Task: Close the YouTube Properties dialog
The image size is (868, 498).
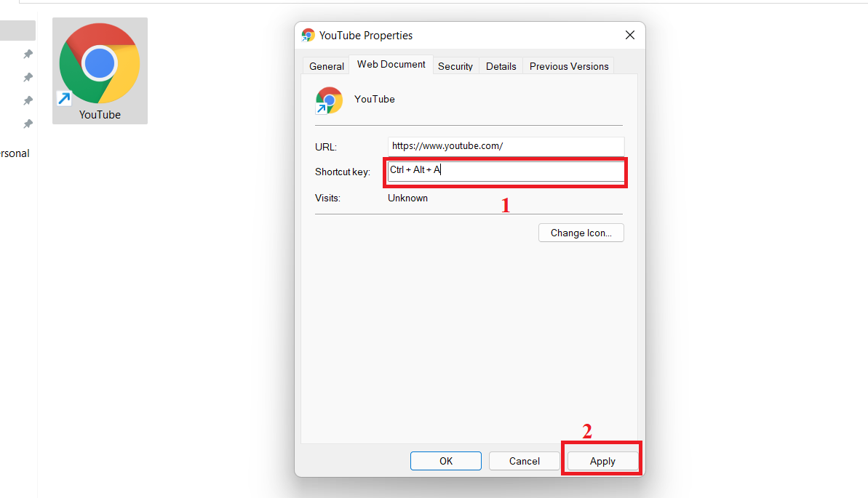Action: [x=629, y=35]
